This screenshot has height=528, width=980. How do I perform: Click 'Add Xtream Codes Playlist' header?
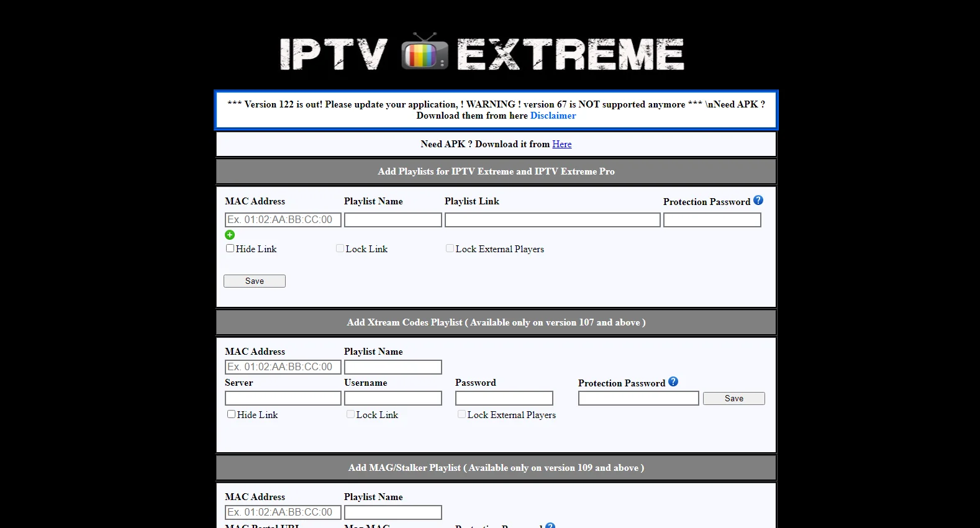(496, 322)
